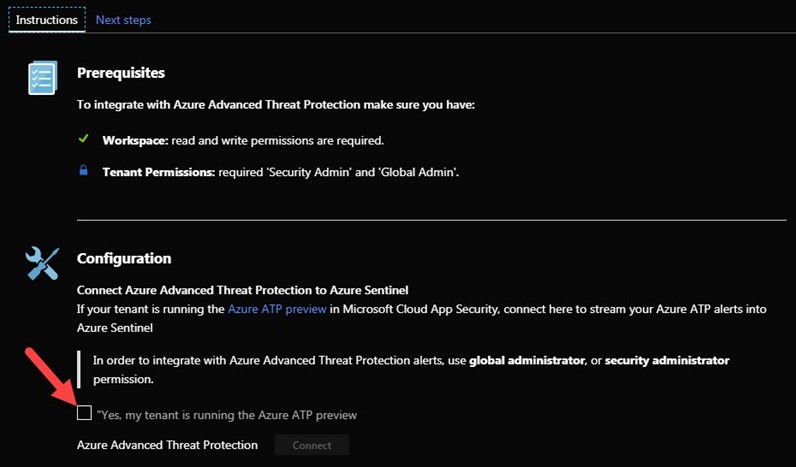Screen dimensions: 796x467
Task: Click the Workspace permissions requirement text
Action: pyautogui.click(x=243, y=140)
